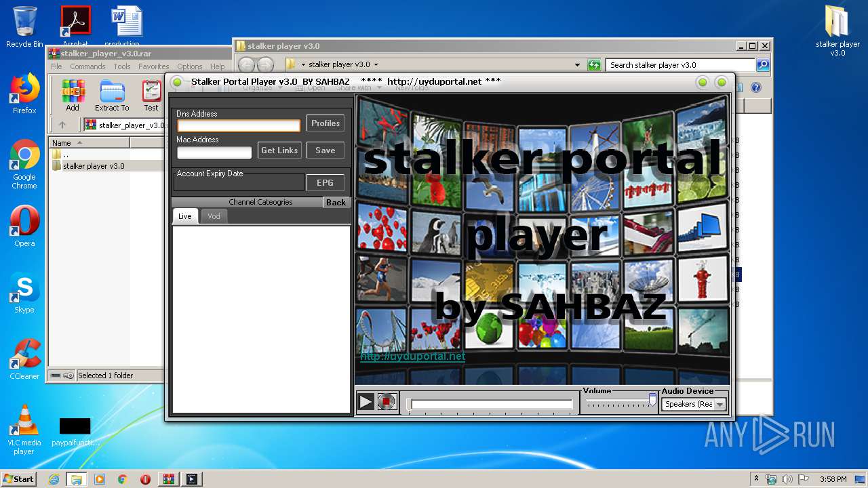Open the stalker player v3.0 desktop folder
This screenshot has width=868, height=488.
point(837,31)
